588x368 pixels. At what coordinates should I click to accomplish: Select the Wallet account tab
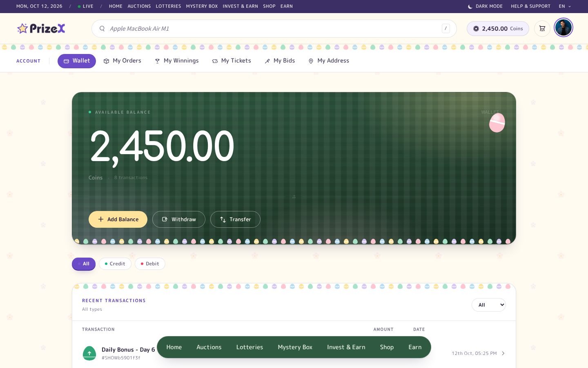[x=77, y=61]
